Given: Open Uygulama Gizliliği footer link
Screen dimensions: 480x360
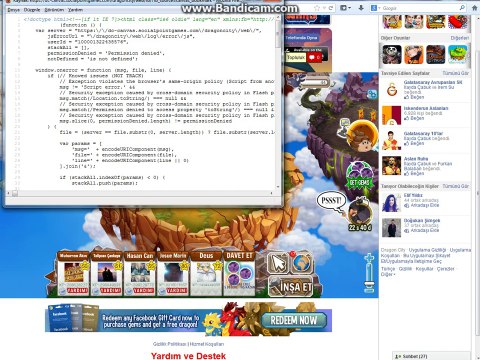Looking at the screenshot, I should (427, 250).
